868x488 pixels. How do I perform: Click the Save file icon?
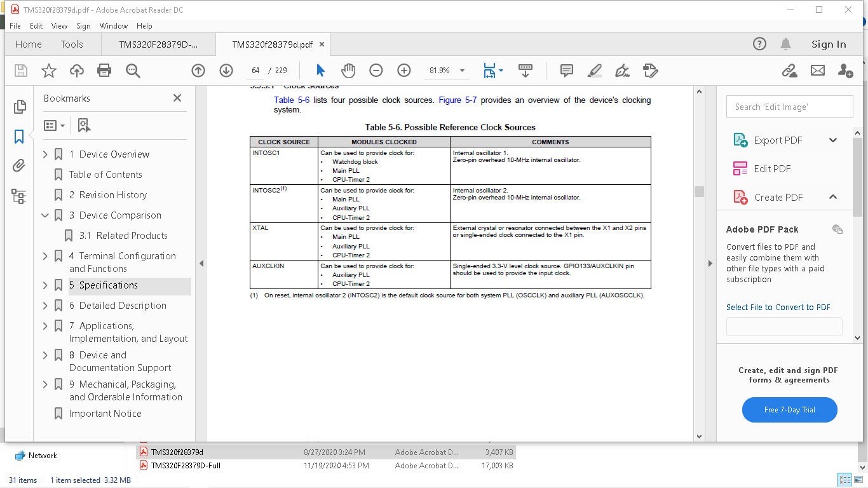tap(21, 71)
